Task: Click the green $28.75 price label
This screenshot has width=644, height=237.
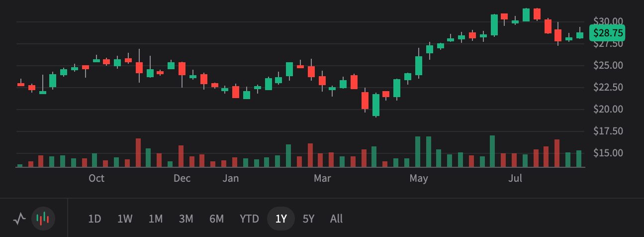Action: point(607,33)
